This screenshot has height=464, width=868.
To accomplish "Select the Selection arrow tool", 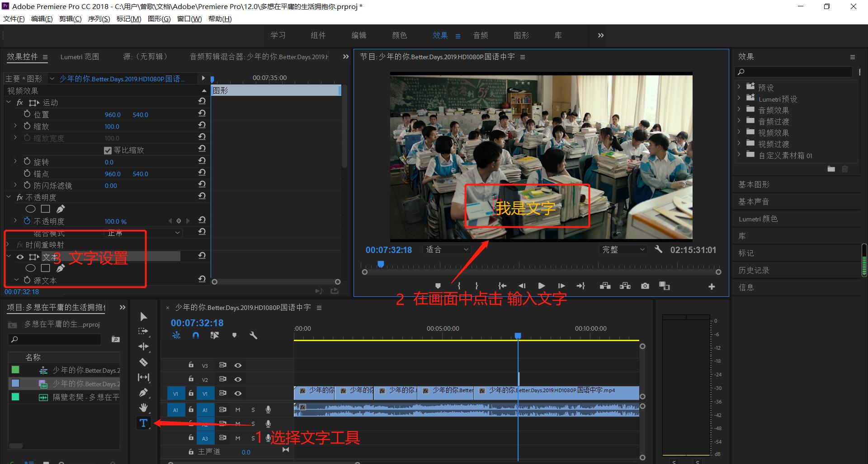I will 143,316.
